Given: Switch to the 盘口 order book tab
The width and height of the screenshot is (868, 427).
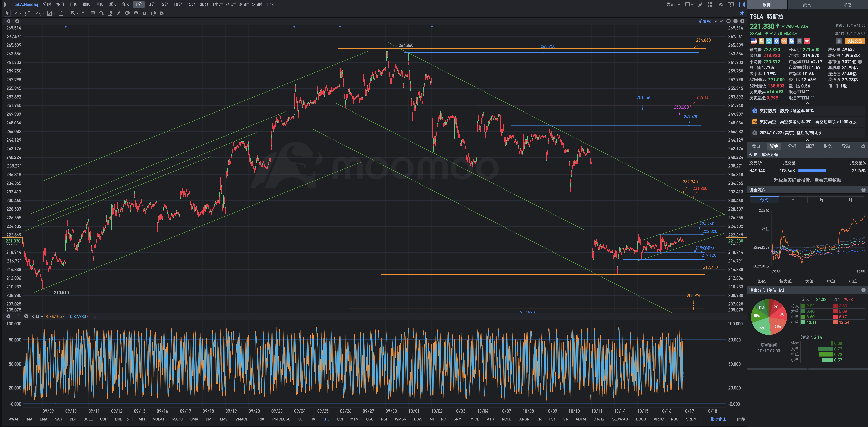Looking at the screenshot, I should [756, 146].
